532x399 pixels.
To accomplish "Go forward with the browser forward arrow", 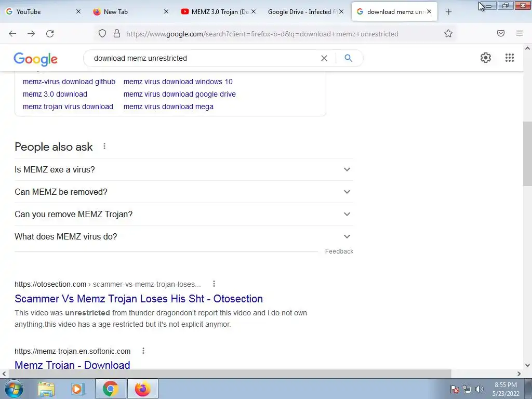I will tap(31, 34).
